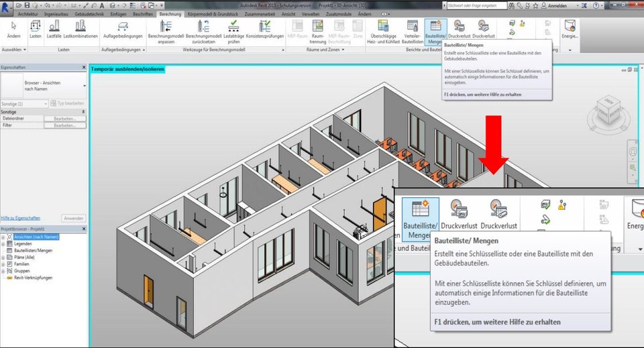Click the binoculars search icon
Viewport: 644px width, 348px height.
click(511, 5)
